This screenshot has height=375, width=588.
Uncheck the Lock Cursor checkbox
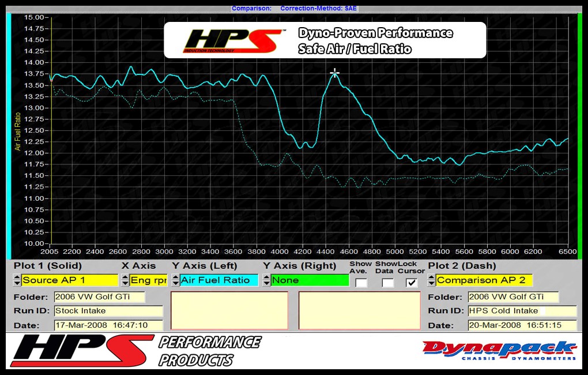[412, 283]
